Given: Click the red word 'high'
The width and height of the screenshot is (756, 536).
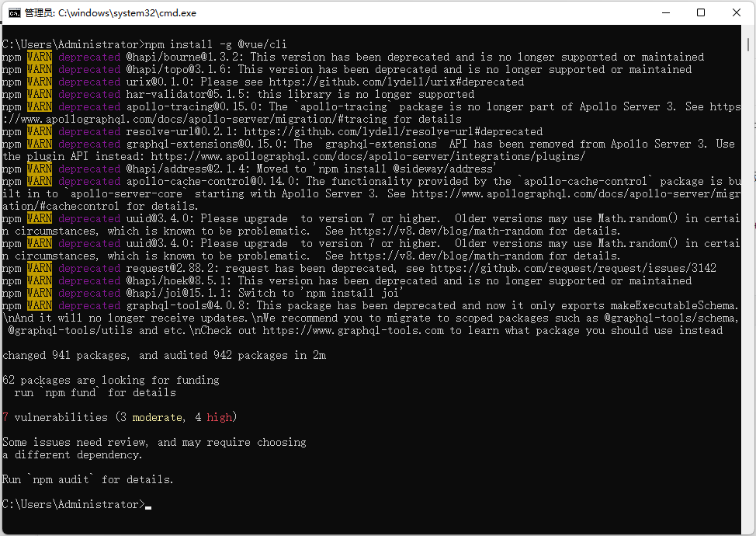Looking at the screenshot, I should [x=220, y=418].
